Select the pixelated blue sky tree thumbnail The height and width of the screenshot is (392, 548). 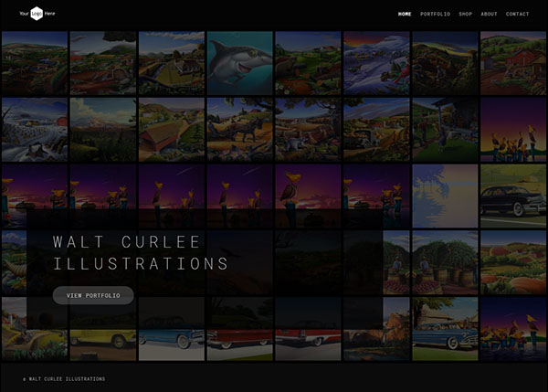(x=445, y=195)
